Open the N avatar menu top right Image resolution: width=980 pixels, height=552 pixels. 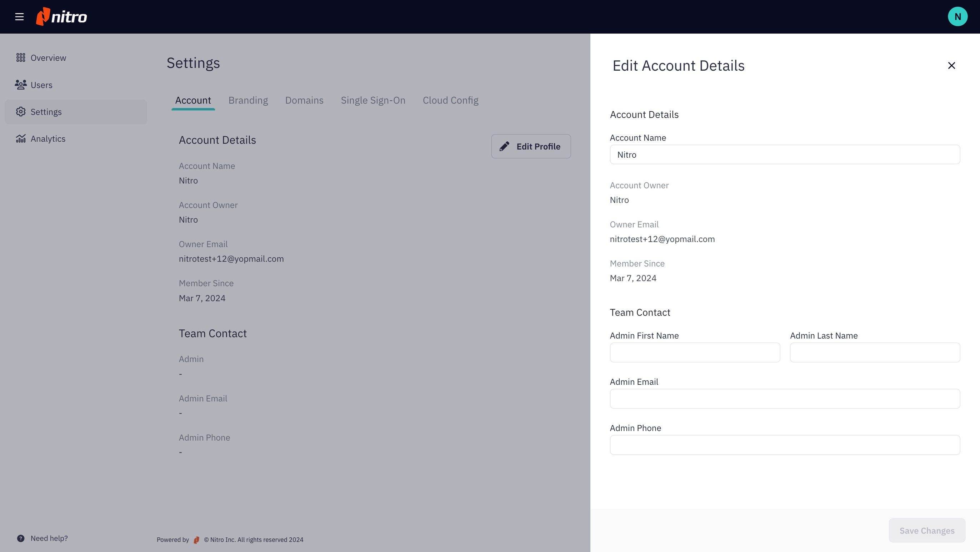[958, 16]
